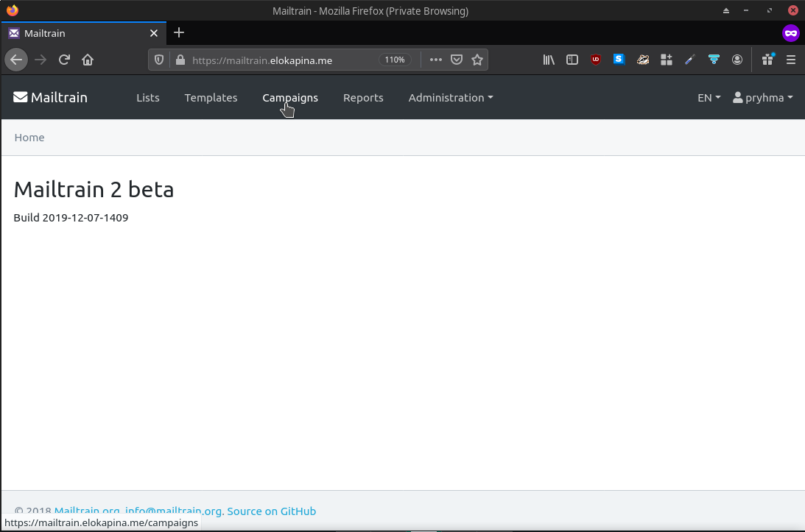The image size is (805, 532).
Task: Close the Mailtrain tab
Action: [153, 33]
